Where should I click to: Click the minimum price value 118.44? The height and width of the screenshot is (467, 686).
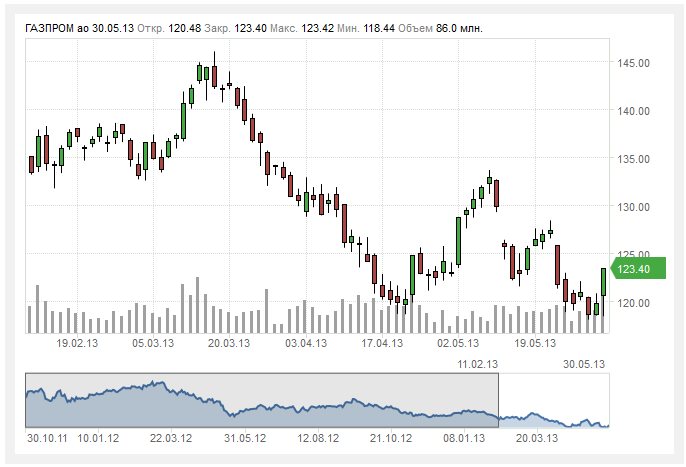(x=379, y=28)
